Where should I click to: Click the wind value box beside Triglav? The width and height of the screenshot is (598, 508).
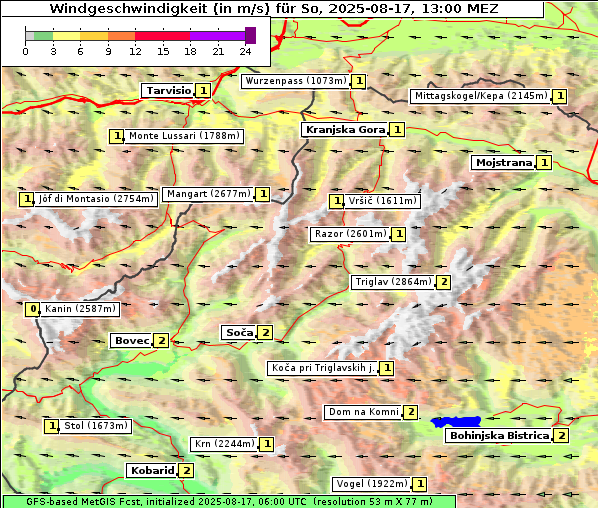[444, 282]
